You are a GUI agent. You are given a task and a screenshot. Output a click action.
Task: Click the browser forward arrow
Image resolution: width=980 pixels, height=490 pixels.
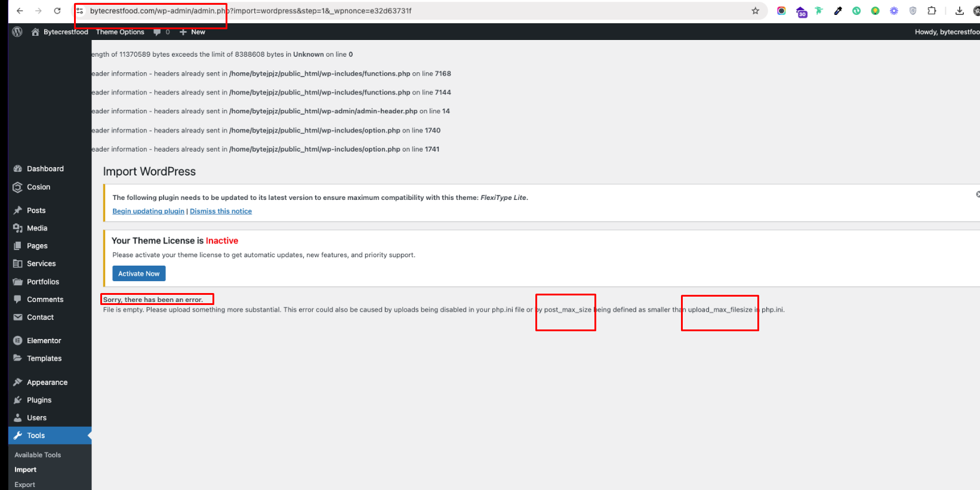(x=39, y=11)
